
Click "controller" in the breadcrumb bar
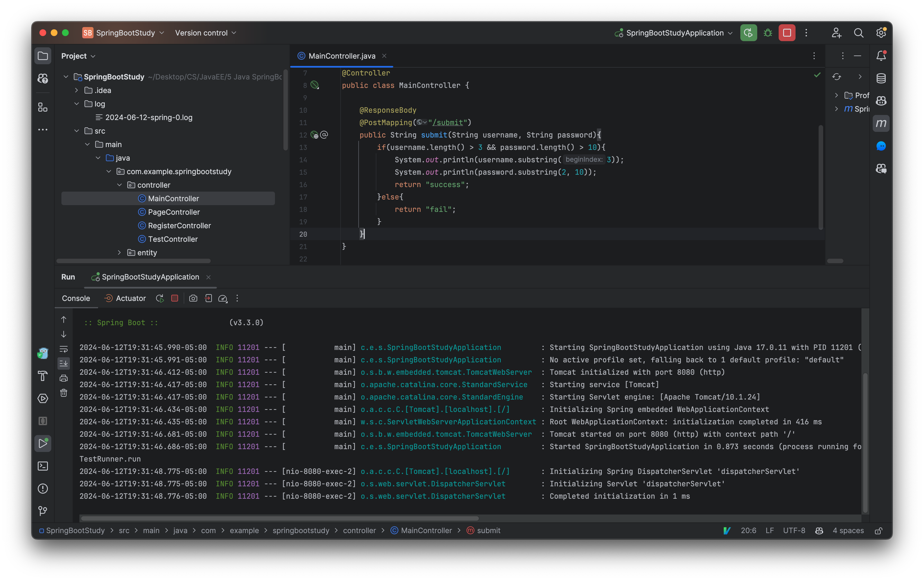(359, 530)
